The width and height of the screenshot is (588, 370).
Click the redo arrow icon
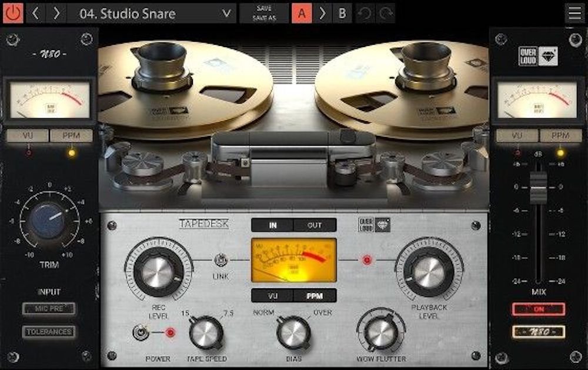(x=386, y=13)
